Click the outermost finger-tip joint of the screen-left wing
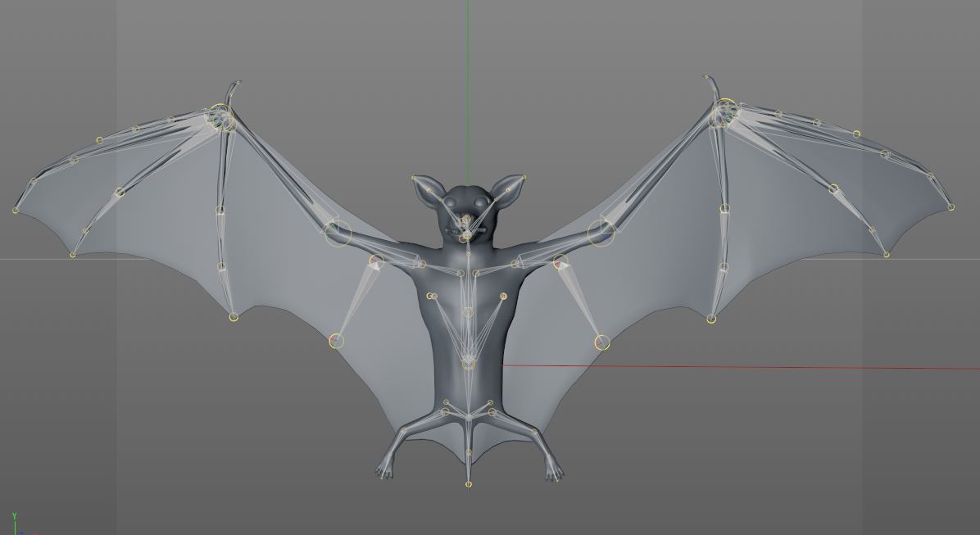Screen dimensions: 980x535 click(16, 210)
